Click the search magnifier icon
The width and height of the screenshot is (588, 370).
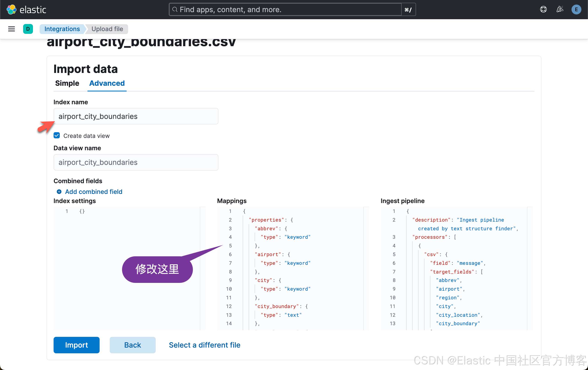(175, 10)
